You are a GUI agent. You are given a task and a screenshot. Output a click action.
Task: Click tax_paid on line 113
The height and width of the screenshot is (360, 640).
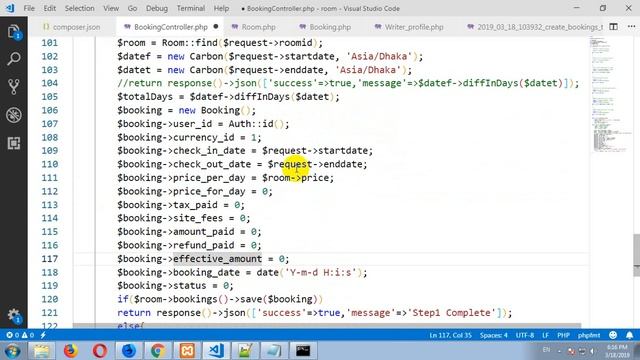click(195, 205)
